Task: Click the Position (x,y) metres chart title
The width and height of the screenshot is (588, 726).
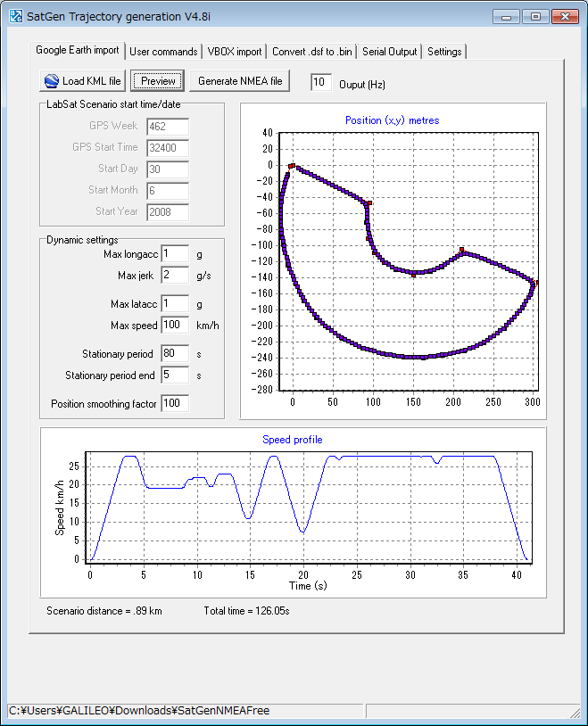Action: (392, 120)
